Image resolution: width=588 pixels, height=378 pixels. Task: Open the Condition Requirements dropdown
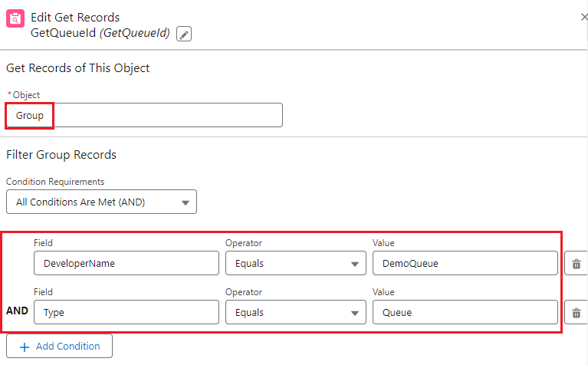[101, 202]
